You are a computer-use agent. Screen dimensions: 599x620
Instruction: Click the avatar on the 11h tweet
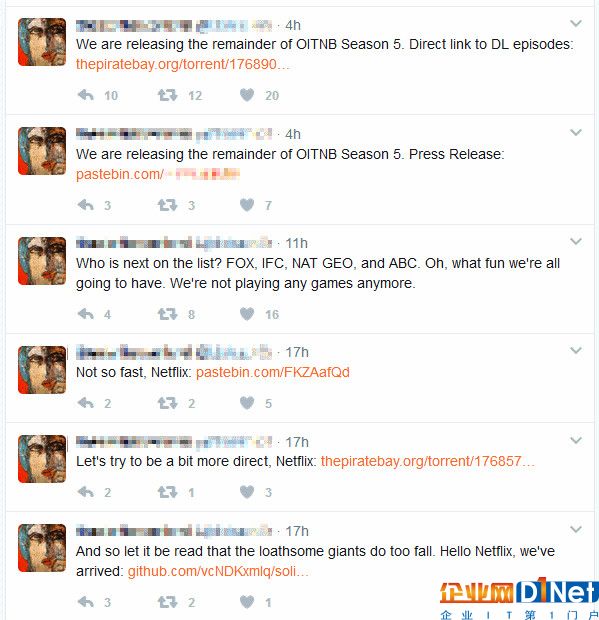(42, 261)
